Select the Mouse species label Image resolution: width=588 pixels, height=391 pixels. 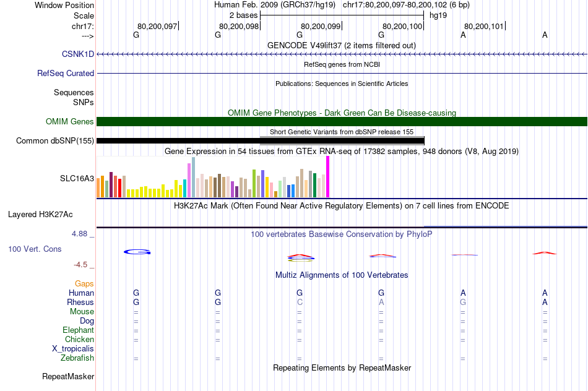tap(82, 312)
